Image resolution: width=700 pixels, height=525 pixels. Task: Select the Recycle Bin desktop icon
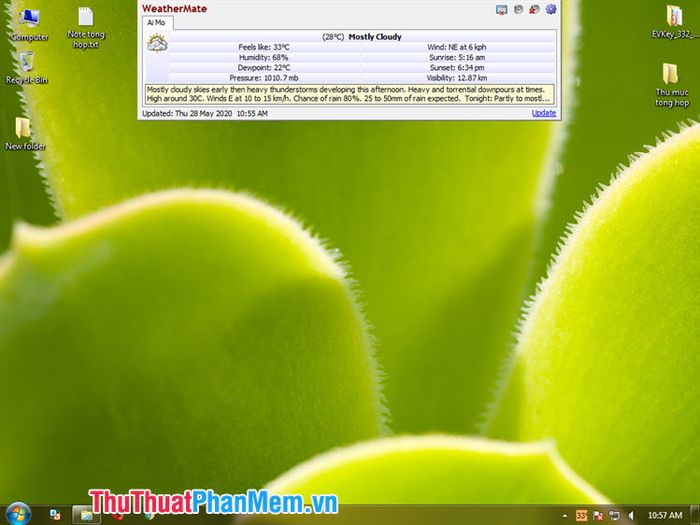pyautogui.click(x=26, y=68)
